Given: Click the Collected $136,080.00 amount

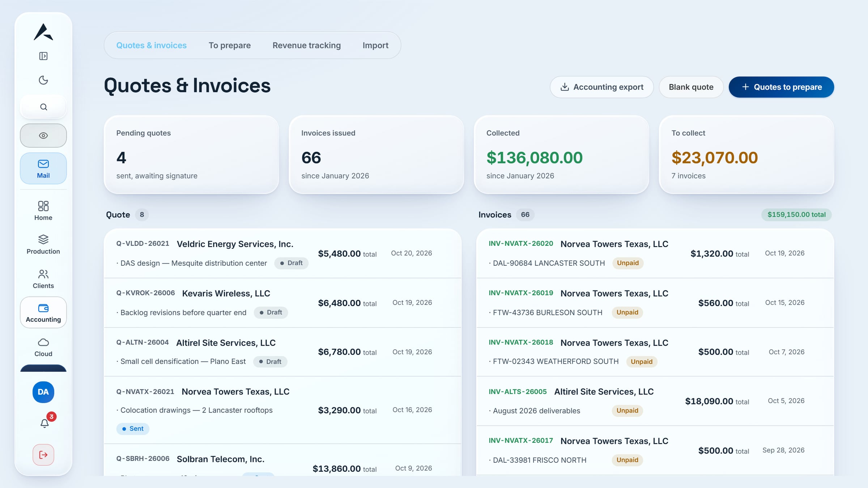Looking at the screenshot, I should pyautogui.click(x=535, y=158).
